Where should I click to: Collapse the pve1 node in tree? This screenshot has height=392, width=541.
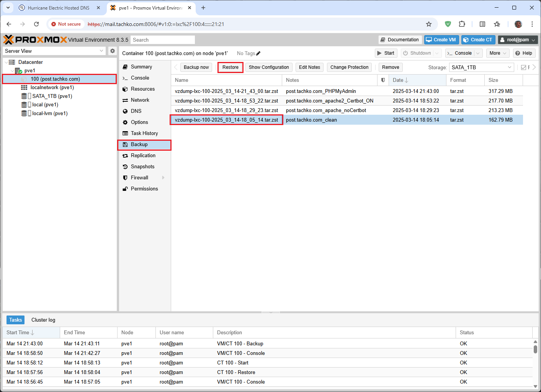(12, 71)
